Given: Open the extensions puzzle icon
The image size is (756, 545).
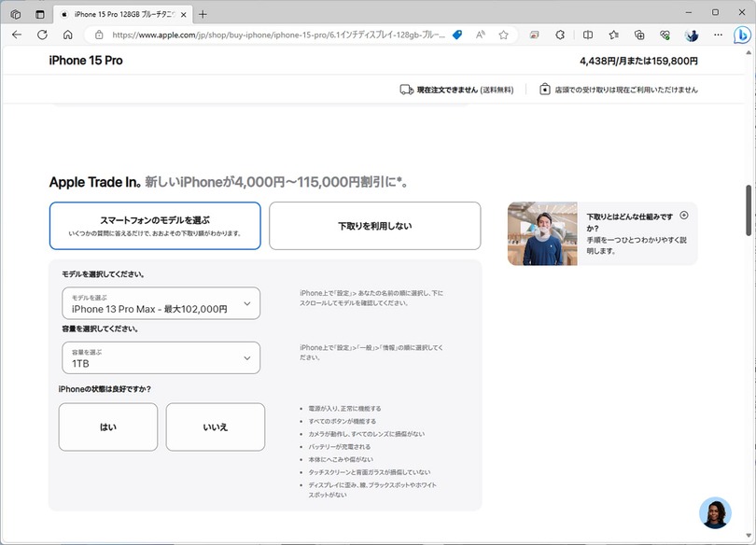Looking at the screenshot, I should point(560,35).
